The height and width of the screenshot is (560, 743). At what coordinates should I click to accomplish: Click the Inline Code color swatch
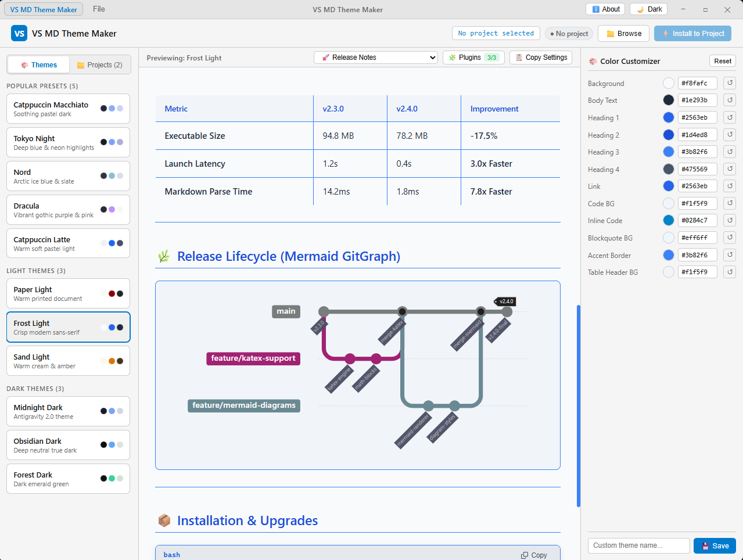pyautogui.click(x=669, y=220)
